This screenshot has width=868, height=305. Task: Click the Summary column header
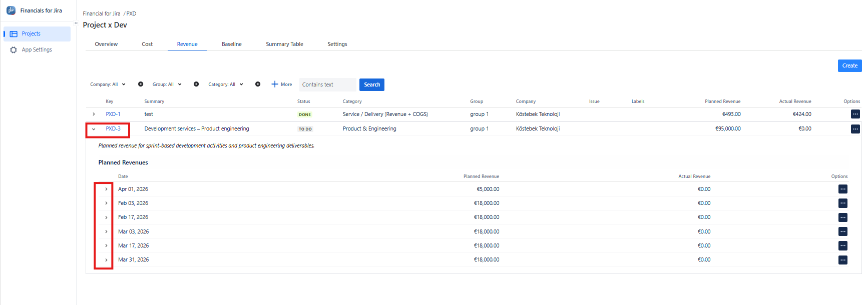(x=154, y=101)
